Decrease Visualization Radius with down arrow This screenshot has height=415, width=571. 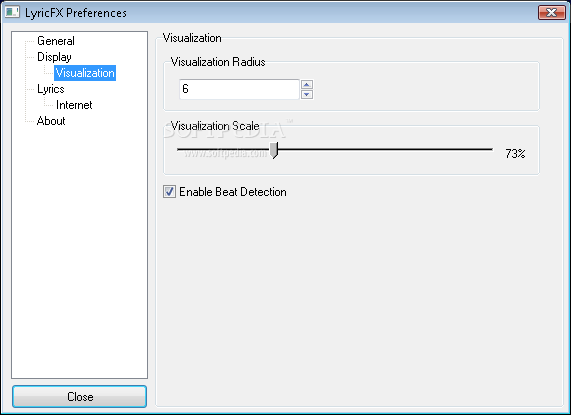(x=307, y=94)
